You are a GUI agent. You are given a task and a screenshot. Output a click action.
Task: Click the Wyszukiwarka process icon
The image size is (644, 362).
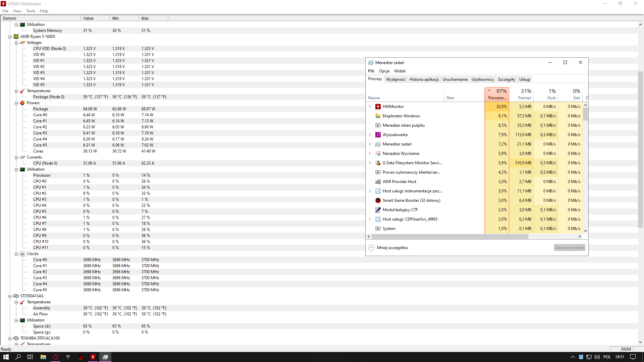tap(378, 135)
